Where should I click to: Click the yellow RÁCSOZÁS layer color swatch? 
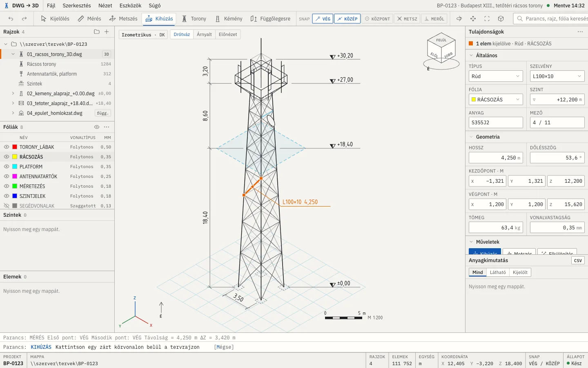coord(15,157)
